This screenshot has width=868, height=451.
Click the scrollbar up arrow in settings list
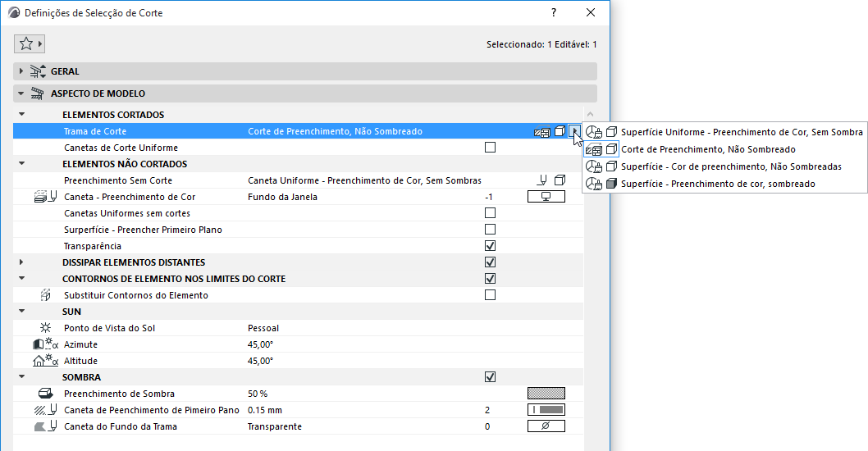590,114
